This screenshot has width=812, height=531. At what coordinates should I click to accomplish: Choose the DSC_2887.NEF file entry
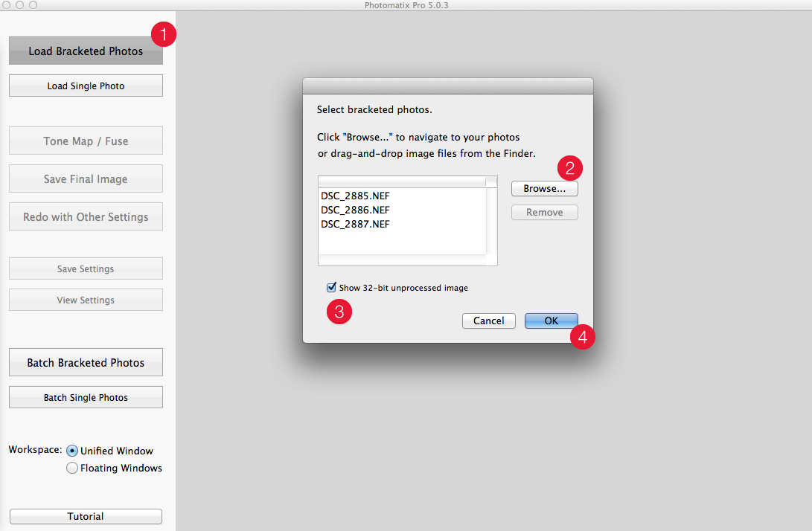tap(356, 224)
